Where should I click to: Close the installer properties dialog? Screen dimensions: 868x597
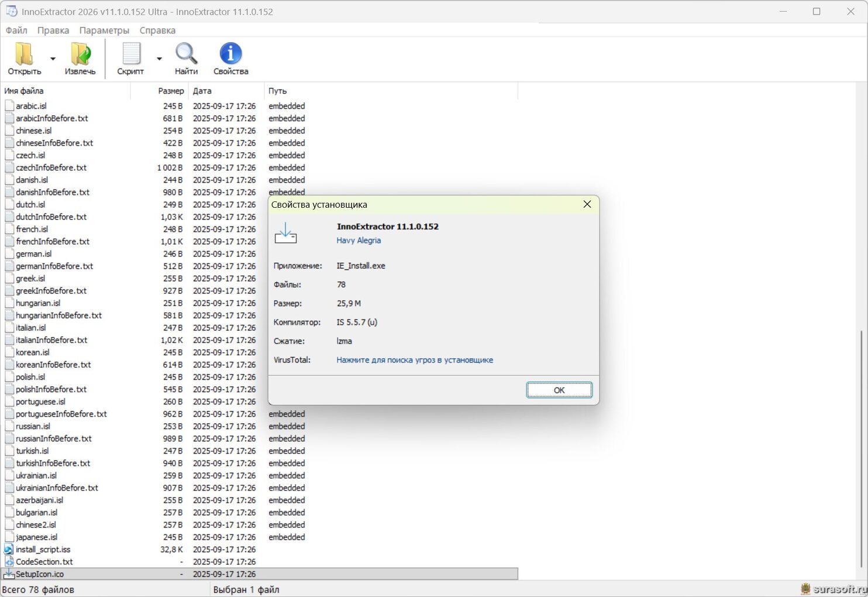[587, 204]
